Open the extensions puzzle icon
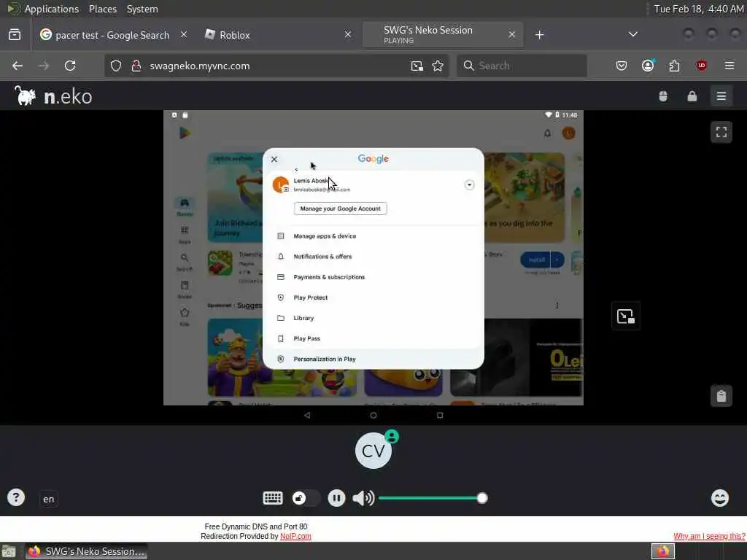This screenshot has height=560, width=747. [675, 66]
